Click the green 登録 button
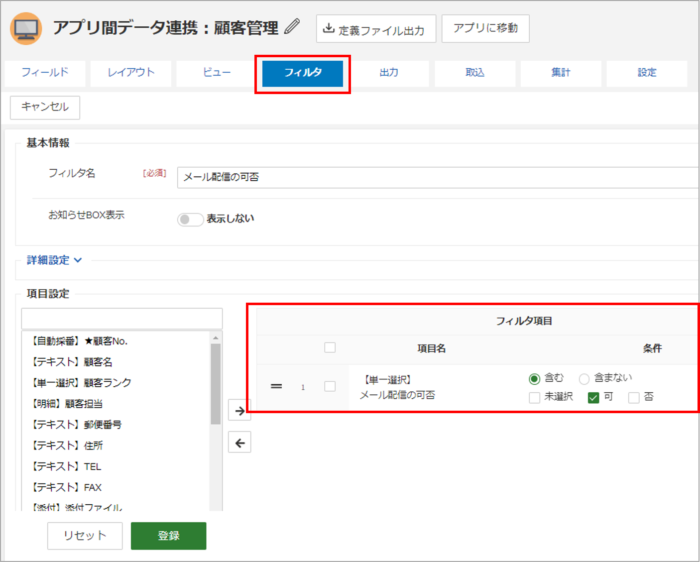Image resolution: width=700 pixels, height=562 pixels. point(168,536)
